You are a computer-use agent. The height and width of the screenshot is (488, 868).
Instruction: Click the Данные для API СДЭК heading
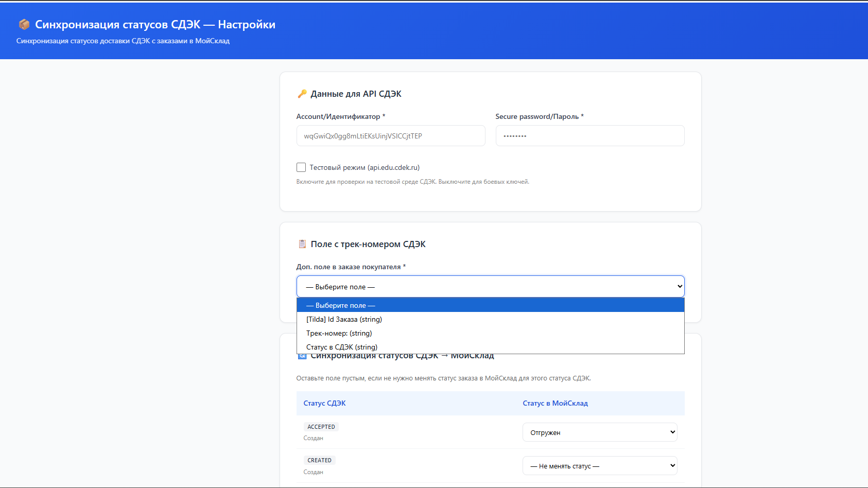[x=356, y=94]
